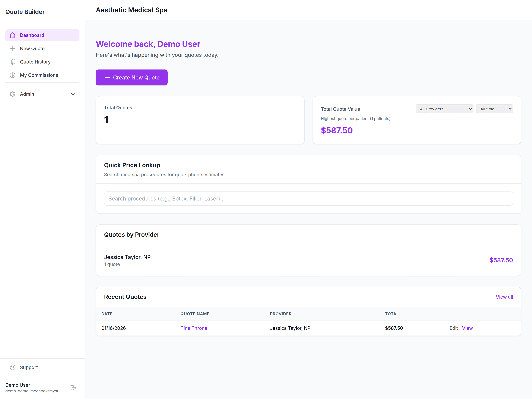The image size is (532, 399).
Task: Click the QUOTE NAME column header
Action: click(x=195, y=314)
